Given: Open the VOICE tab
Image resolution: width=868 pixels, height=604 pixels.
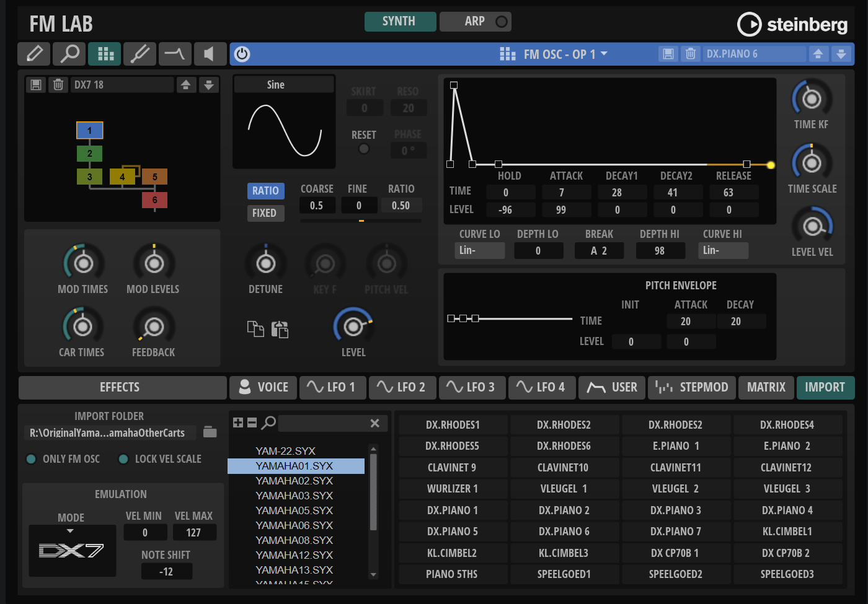Looking at the screenshot, I should [263, 387].
